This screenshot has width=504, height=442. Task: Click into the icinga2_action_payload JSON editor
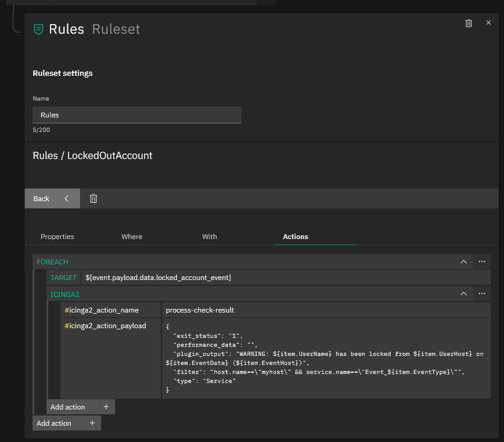point(326,358)
